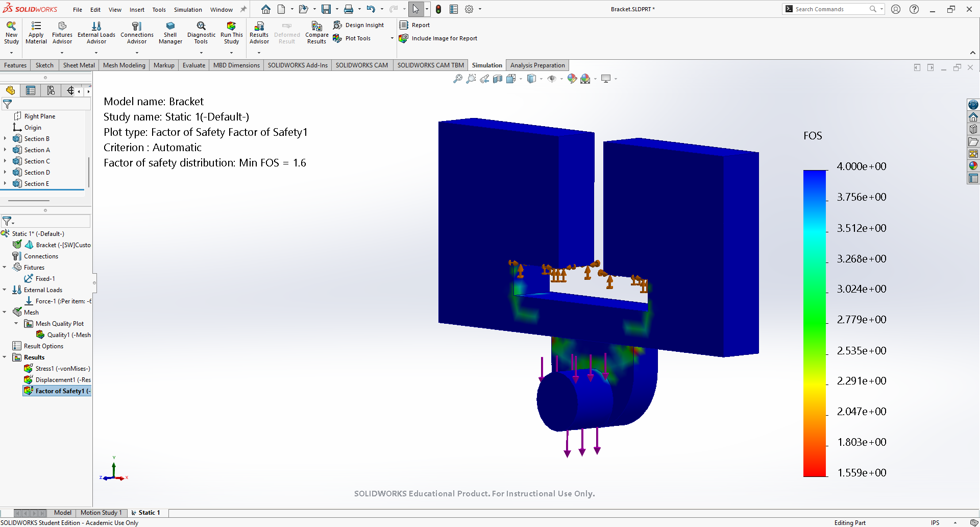Click IPS unit system in status bar
The width and height of the screenshot is (980, 527).
(935, 522)
